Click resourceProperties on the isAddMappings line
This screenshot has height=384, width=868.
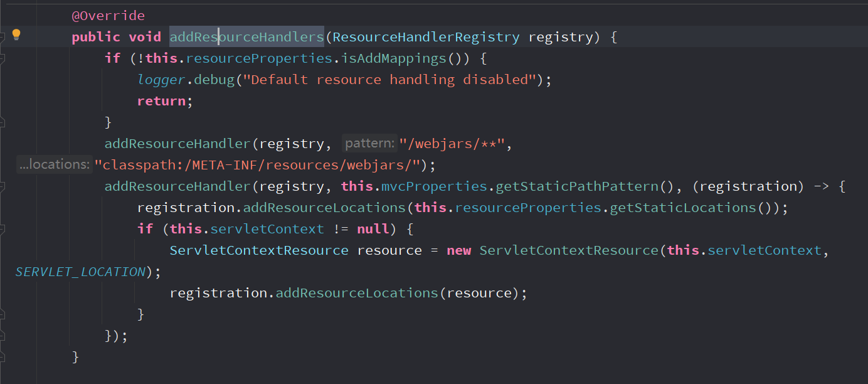tap(259, 58)
